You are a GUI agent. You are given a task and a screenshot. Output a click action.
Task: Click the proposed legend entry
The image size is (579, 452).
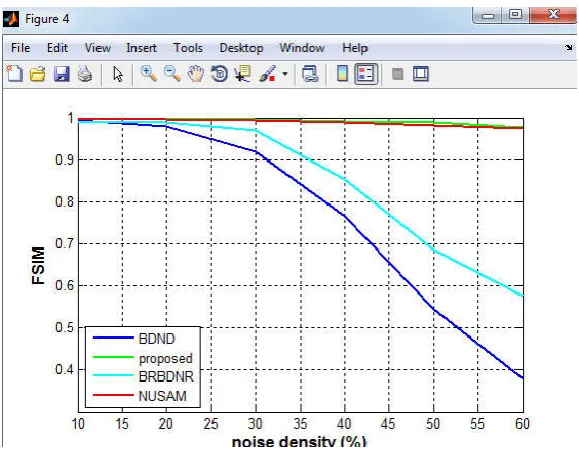coord(166,359)
